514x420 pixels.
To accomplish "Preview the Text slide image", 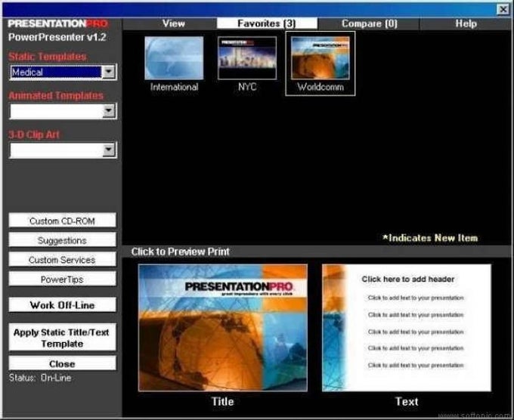I will (x=407, y=328).
